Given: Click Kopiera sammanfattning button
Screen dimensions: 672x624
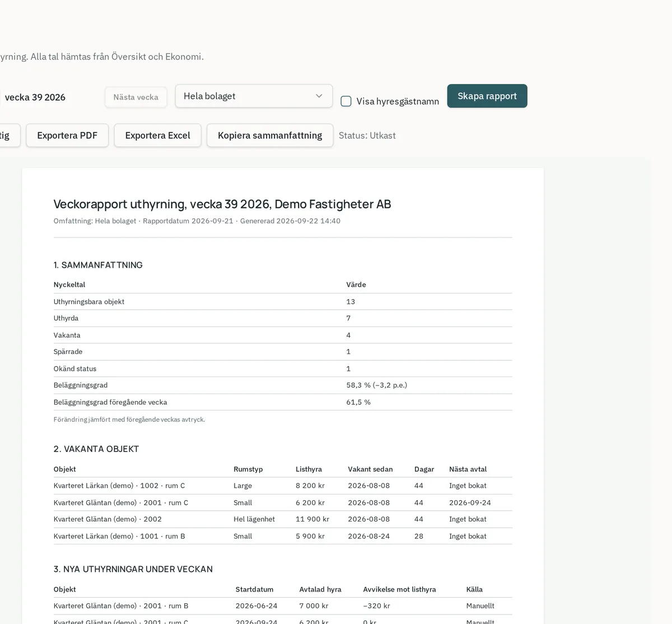Looking at the screenshot, I should (x=270, y=136).
